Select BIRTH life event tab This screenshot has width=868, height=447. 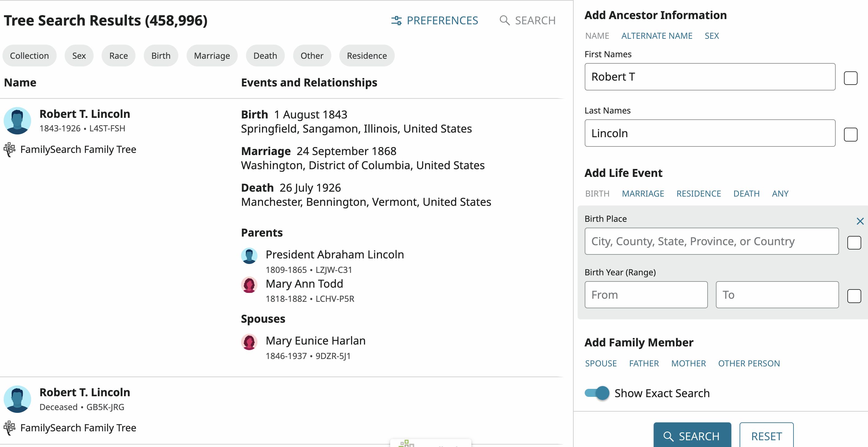[x=597, y=194]
